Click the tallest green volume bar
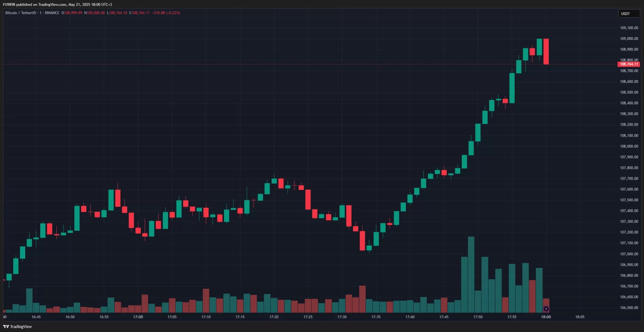Screen dimensions: 644x332 point(471,274)
